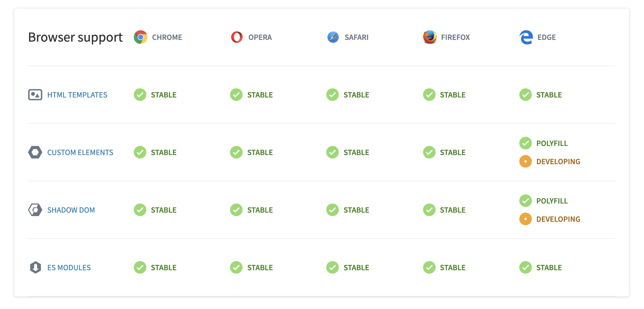Click the Custom Elements hexagon icon
This screenshot has width=644, height=309.
pos(35,152)
